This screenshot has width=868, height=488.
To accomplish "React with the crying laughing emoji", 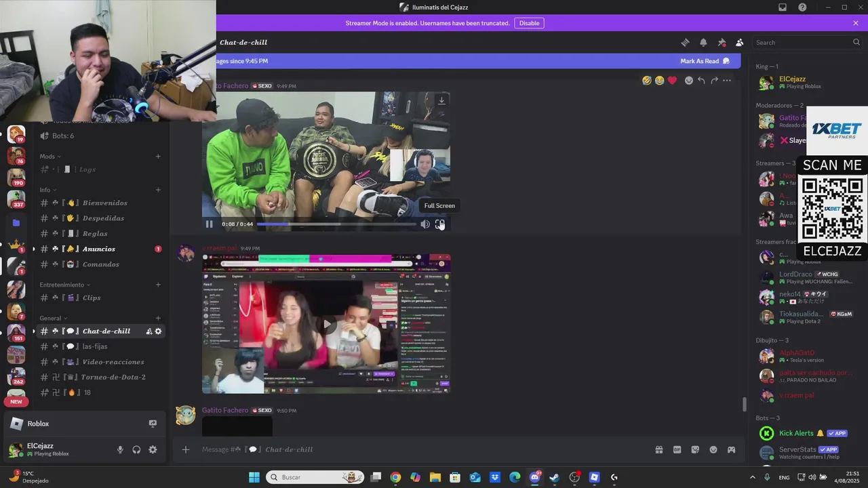I will 659,80.
